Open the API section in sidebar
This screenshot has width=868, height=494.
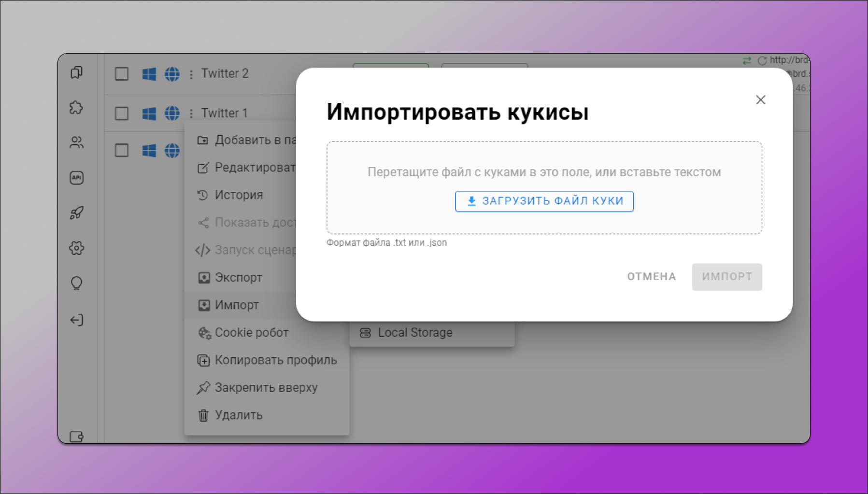(x=76, y=178)
